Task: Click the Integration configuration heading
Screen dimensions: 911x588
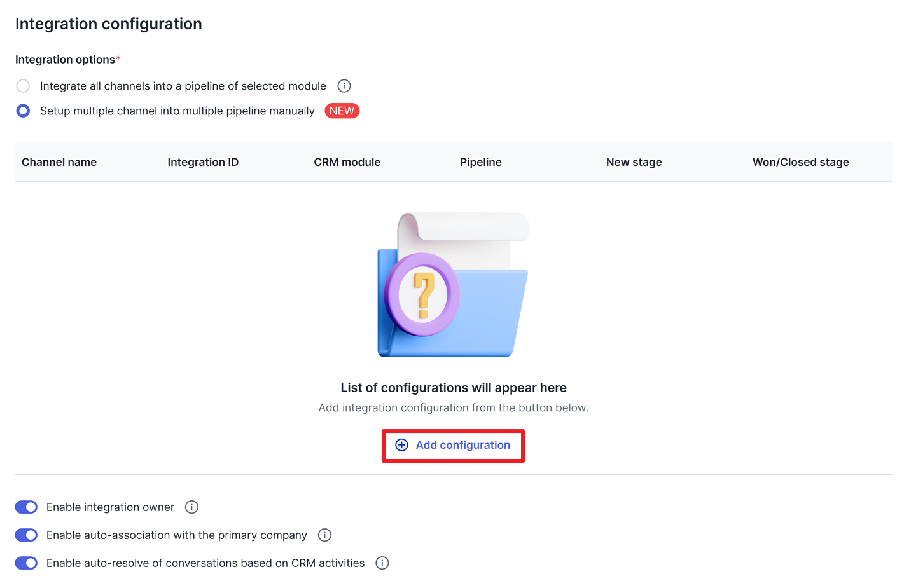Action: click(x=109, y=24)
